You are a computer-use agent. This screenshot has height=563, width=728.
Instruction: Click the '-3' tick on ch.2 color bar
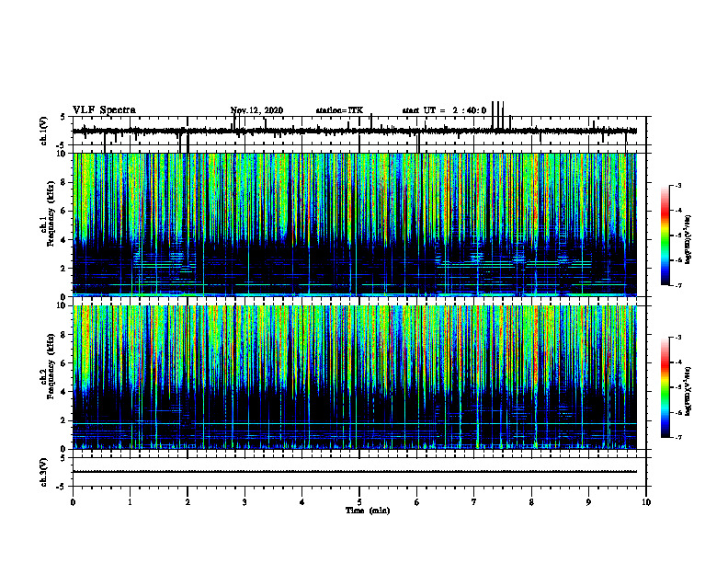(678, 338)
